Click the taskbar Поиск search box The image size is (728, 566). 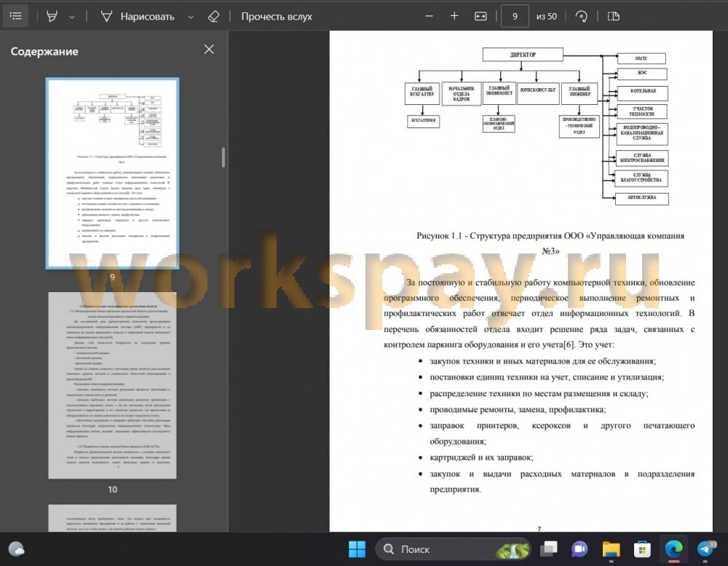(x=453, y=549)
